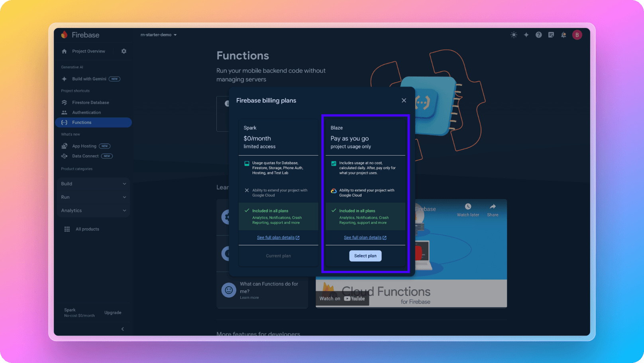Open Spark See full plan details link
This screenshot has width=644, height=363.
[x=278, y=238]
